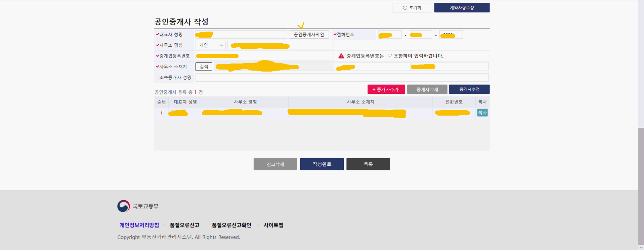Click the 초기화 reset button

412,8
